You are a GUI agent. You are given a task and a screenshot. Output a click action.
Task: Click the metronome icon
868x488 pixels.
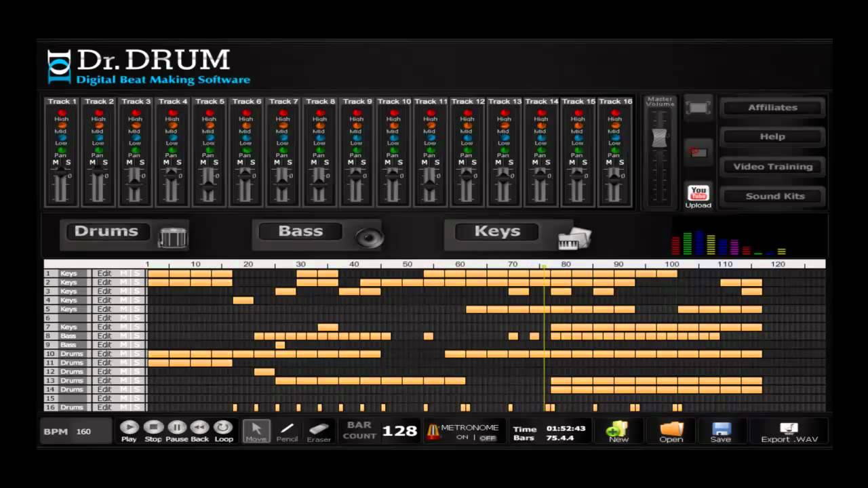coord(433,431)
